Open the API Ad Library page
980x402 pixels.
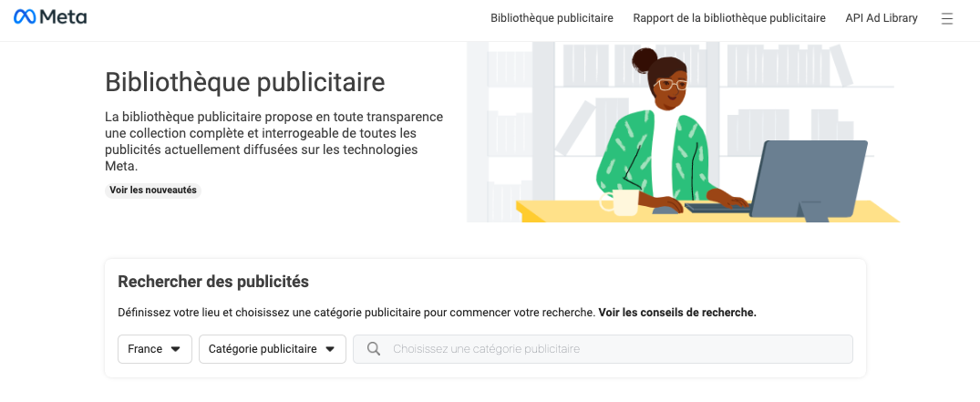881,18
